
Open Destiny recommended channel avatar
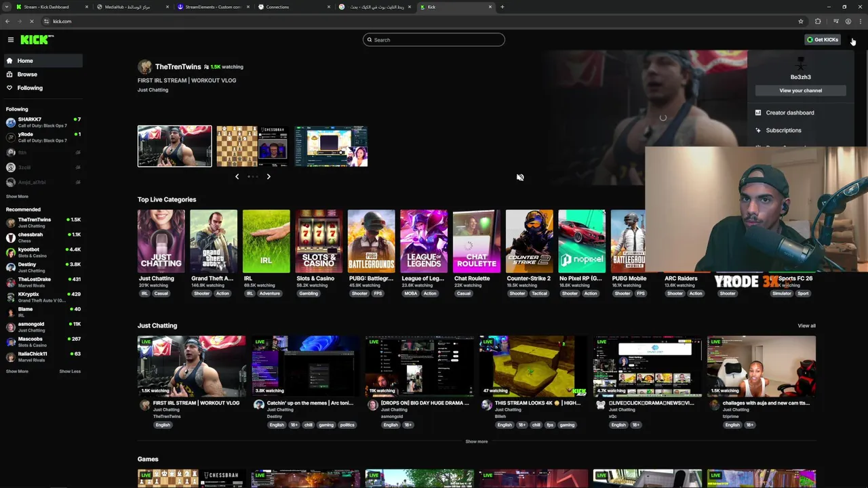pos(11,268)
